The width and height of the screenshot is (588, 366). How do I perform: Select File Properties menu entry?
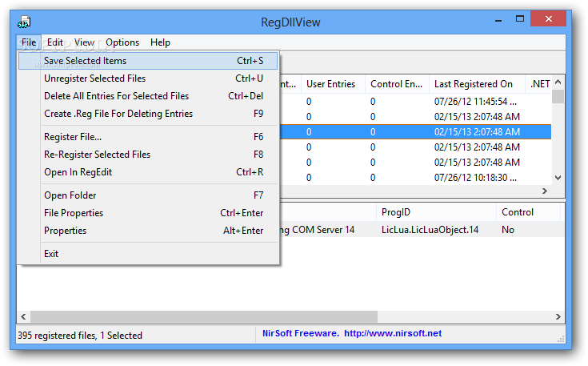click(148, 213)
